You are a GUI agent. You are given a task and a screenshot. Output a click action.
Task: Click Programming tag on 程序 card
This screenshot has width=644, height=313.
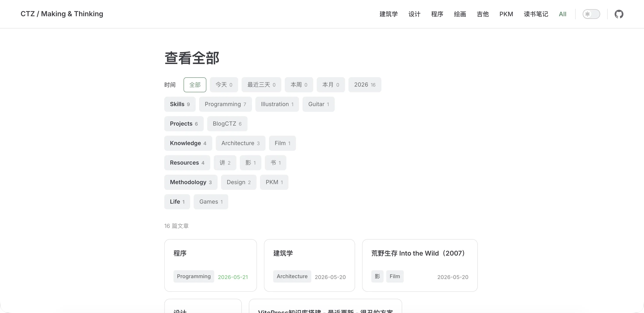194,276
